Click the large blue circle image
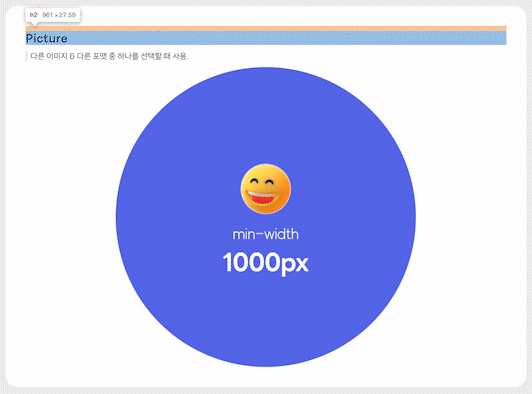 (x=266, y=217)
